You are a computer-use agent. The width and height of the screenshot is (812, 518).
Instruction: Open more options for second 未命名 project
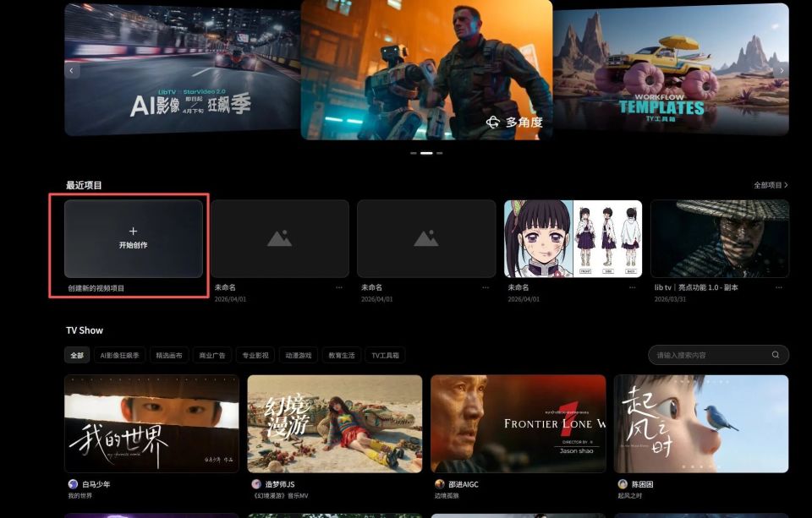(x=486, y=287)
